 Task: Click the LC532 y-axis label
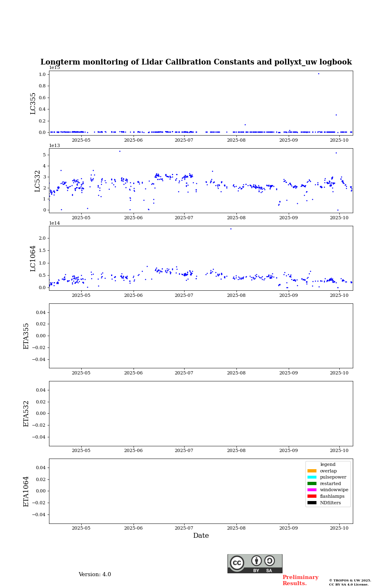coord(38,180)
